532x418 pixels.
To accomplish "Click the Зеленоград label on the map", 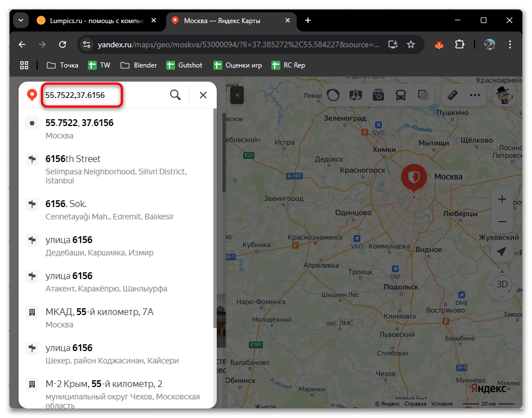I will 345,118.
